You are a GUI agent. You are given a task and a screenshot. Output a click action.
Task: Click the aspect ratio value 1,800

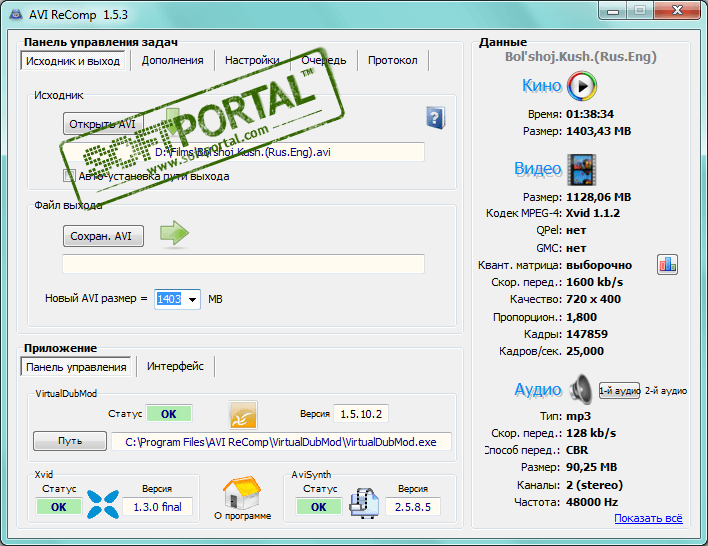click(x=582, y=317)
